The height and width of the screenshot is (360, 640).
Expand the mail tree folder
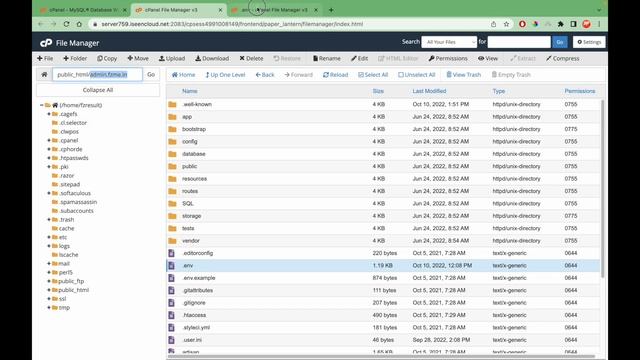(x=49, y=264)
